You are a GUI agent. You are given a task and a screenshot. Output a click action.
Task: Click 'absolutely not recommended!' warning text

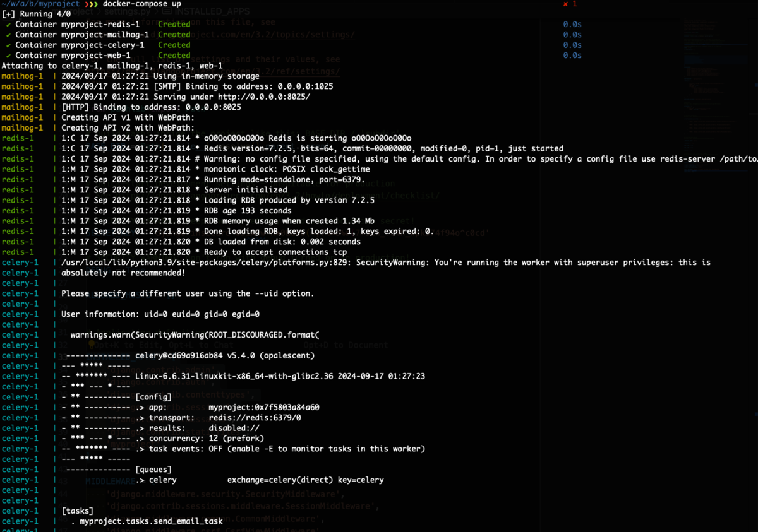pos(123,273)
